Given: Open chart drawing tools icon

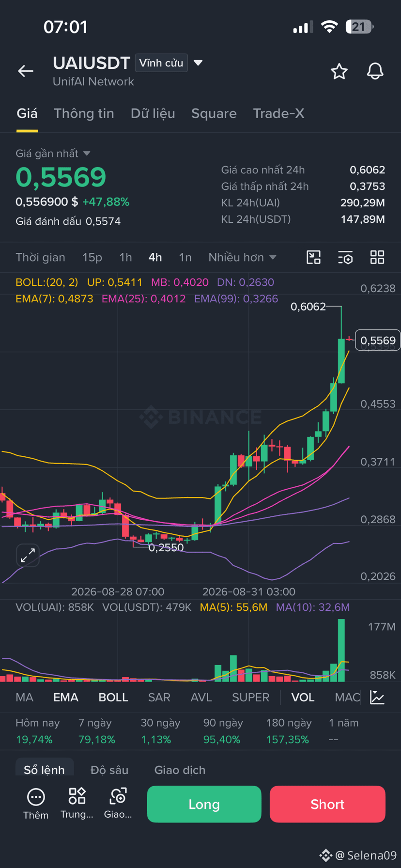Looking at the screenshot, I should (x=314, y=257).
